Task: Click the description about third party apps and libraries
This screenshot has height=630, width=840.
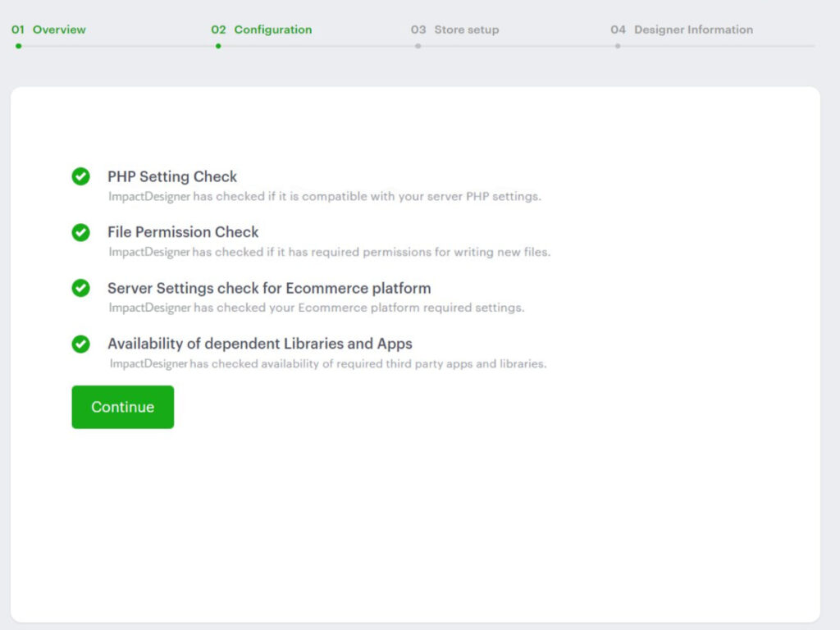Action: [x=327, y=363]
